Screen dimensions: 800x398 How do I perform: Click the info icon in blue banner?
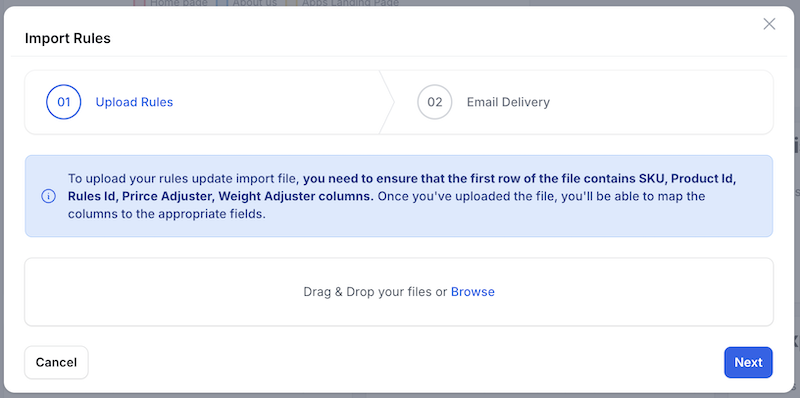(x=48, y=196)
